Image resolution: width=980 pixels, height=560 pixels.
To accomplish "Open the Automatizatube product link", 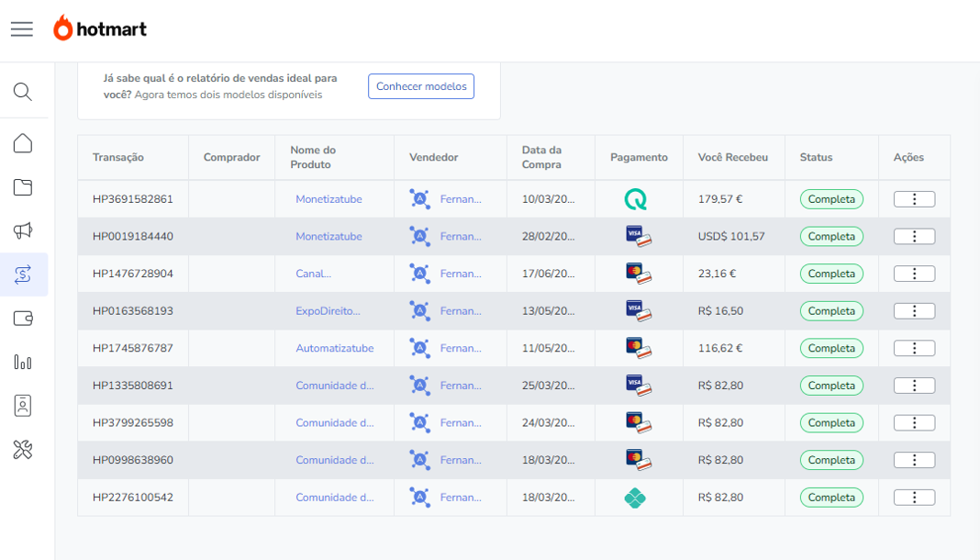I will 334,348.
